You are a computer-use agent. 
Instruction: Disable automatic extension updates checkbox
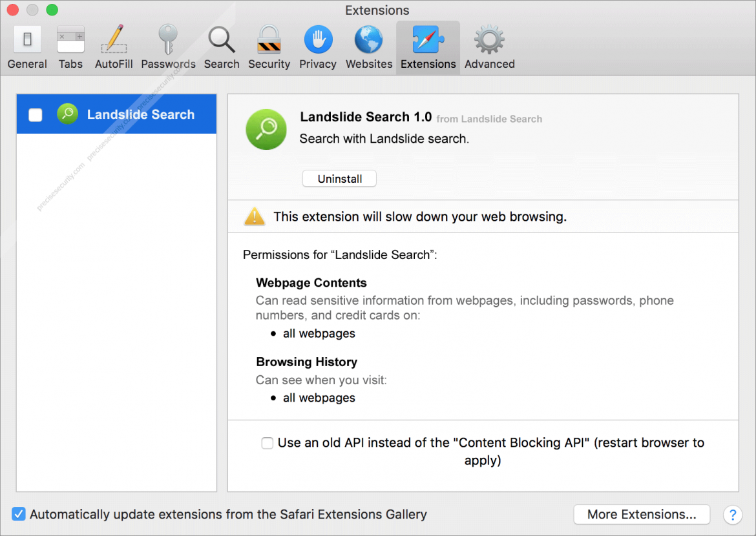[19, 514]
